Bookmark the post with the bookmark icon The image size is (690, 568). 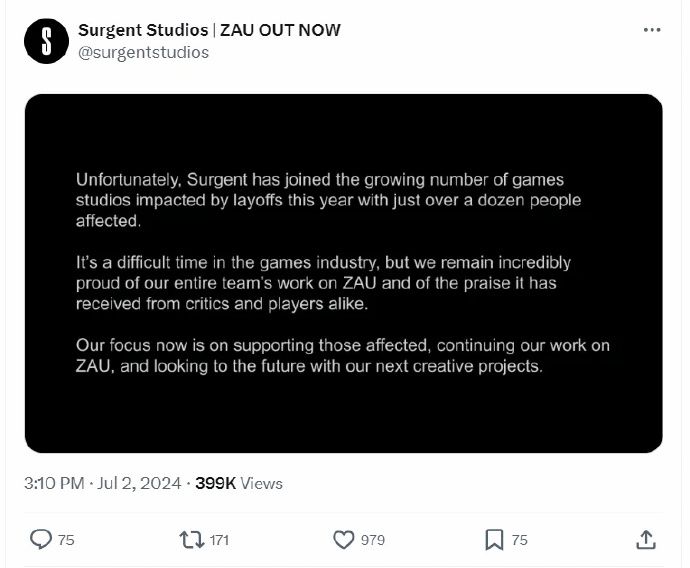click(x=494, y=540)
